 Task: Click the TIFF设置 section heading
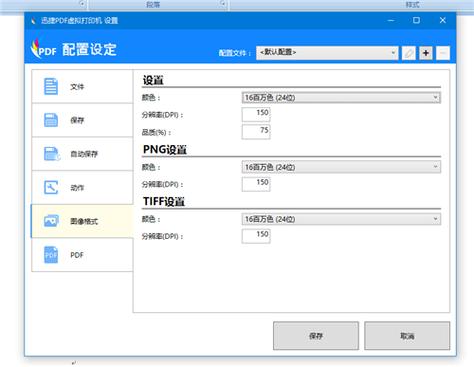pyautogui.click(x=164, y=202)
